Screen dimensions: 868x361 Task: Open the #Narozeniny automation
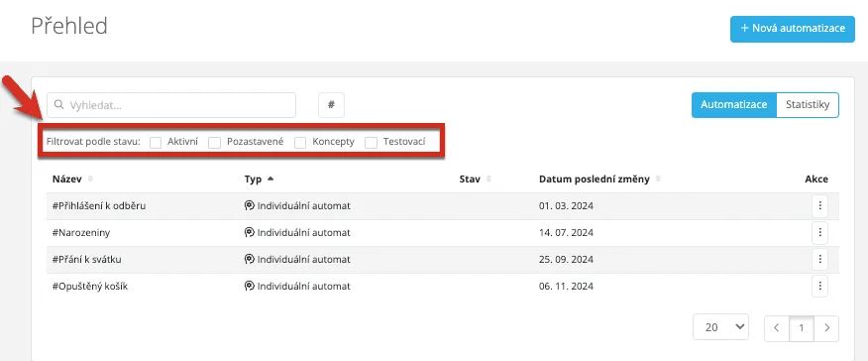click(x=81, y=232)
